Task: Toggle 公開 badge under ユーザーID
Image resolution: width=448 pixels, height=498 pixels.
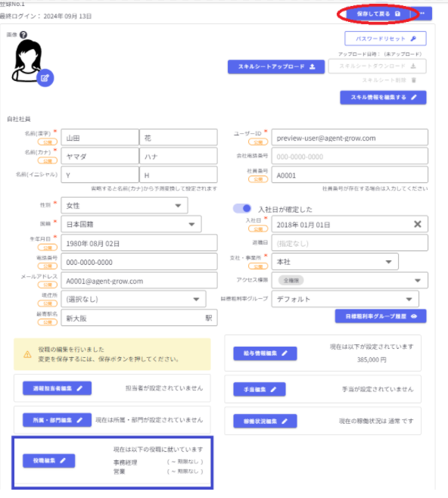Action: (x=258, y=142)
